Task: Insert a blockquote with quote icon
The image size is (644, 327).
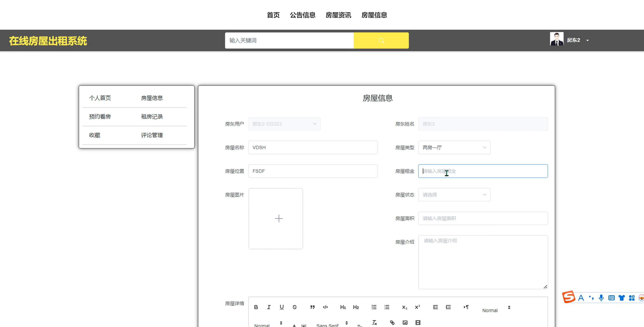Action: pos(312,307)
